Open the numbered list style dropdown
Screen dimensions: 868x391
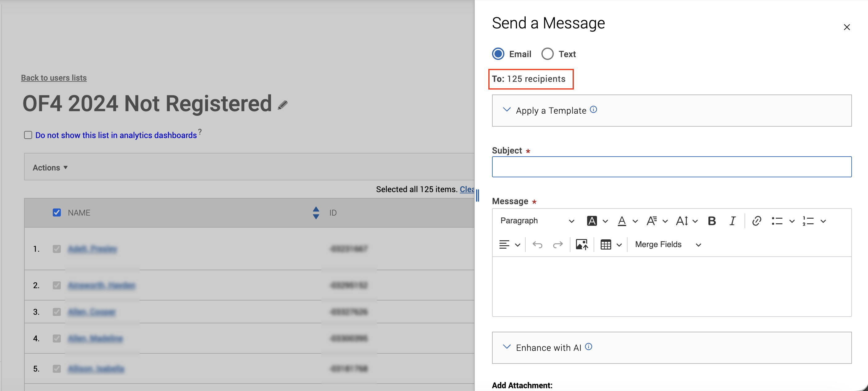coord(823,221)
